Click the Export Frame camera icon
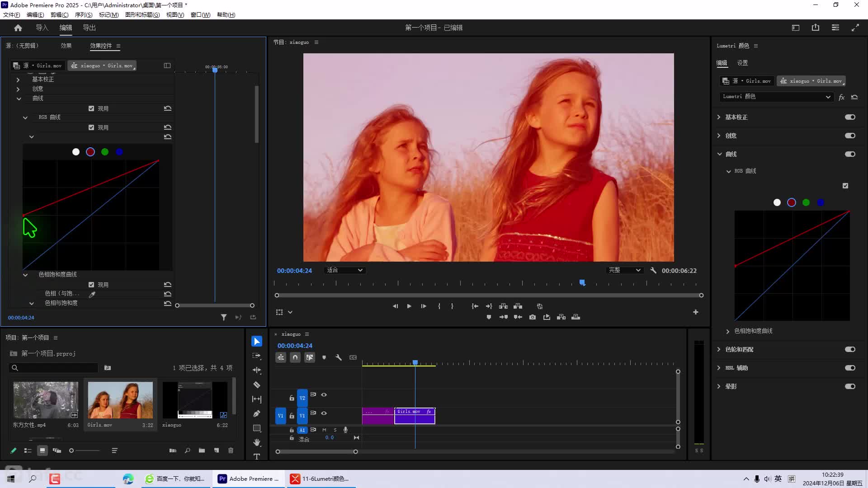Image resolution: width=868 pixels, height=488 pixels. point(533,317)
